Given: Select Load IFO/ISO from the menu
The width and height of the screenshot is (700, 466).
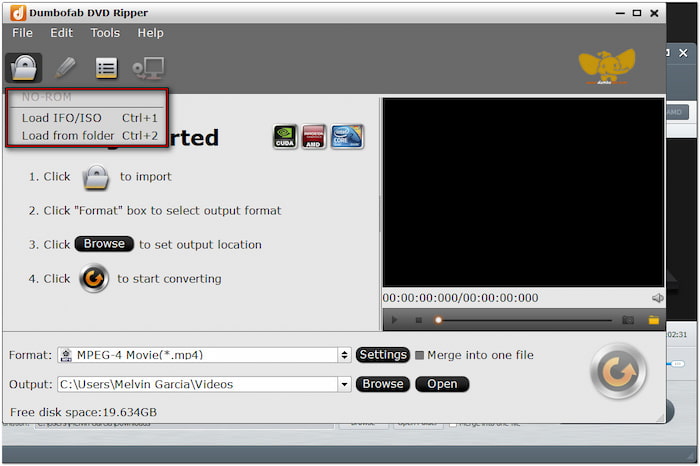Looking at the screenshot, I should 62,118.
